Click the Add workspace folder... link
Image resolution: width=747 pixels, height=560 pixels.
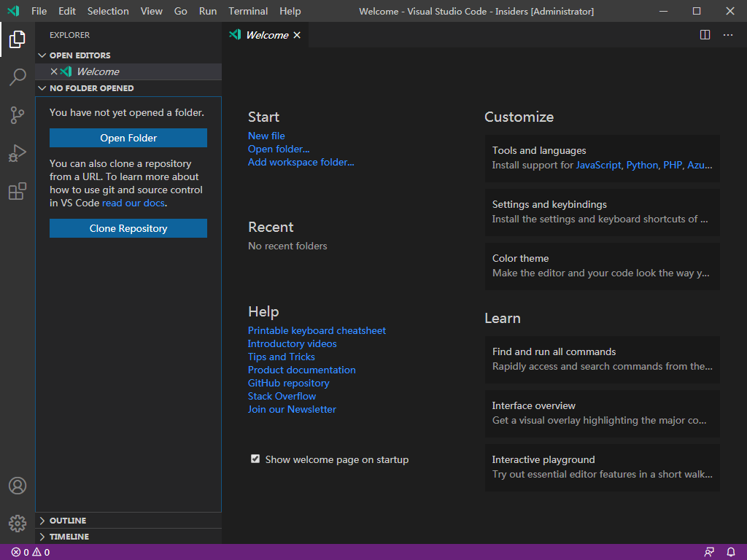click(301, 163)
